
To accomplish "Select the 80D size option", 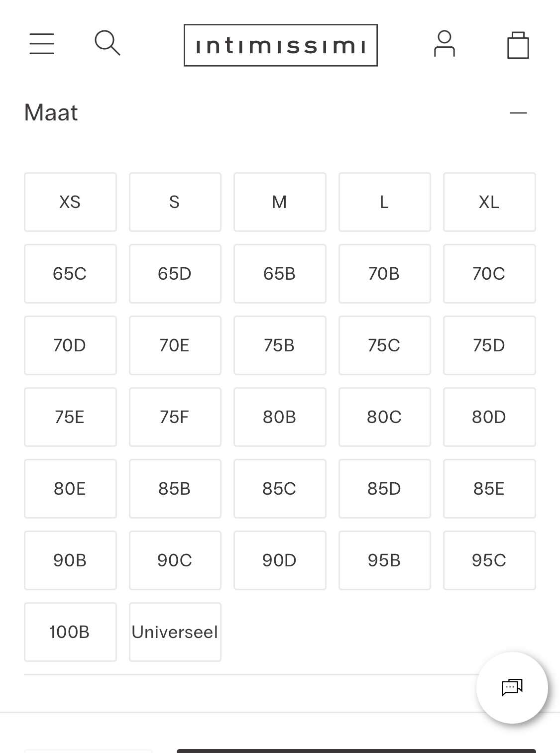I will coord(489,417).
